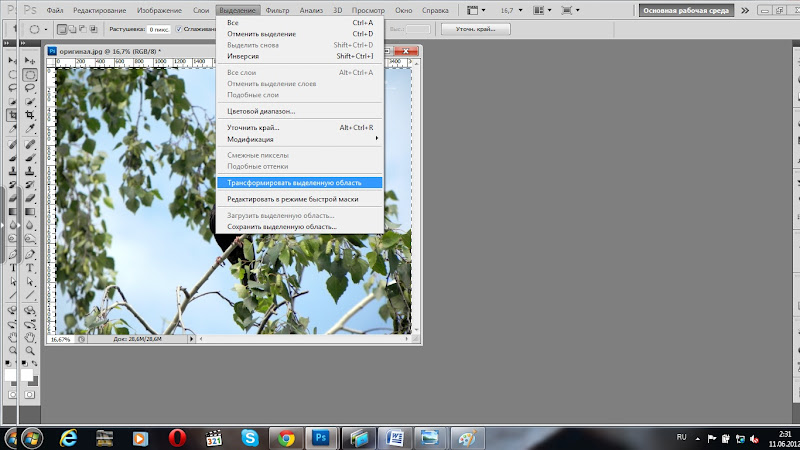This screenshot has width=800, height=450.
Task: Open Google Chrome from the taskbar
Action: click(x=286, y=438)
